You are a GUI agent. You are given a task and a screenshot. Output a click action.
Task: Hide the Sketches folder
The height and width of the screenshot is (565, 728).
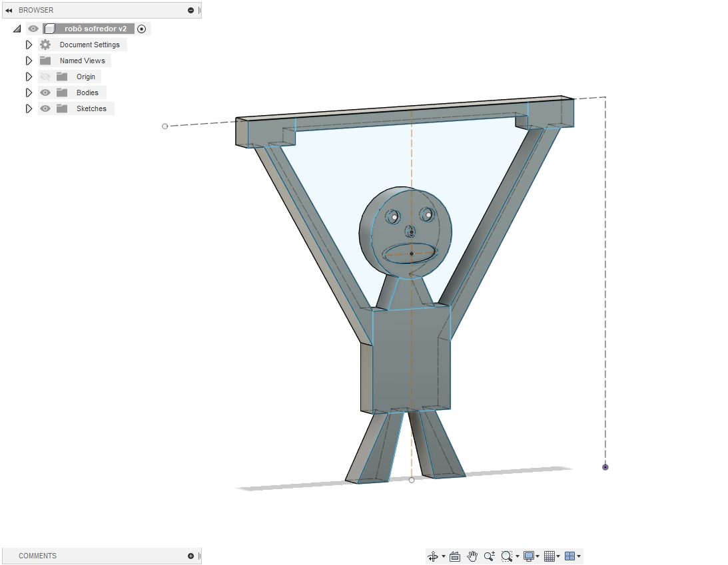click(x=45, y=108)
